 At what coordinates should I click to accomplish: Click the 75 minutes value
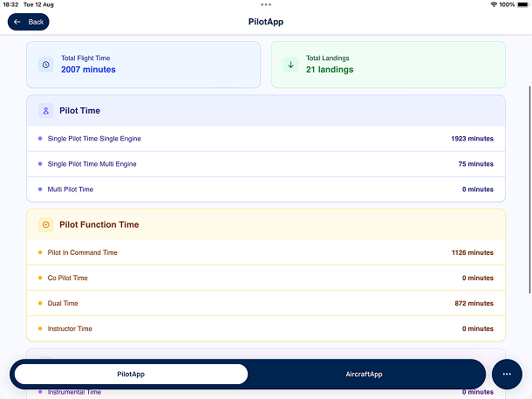point(475,164)
